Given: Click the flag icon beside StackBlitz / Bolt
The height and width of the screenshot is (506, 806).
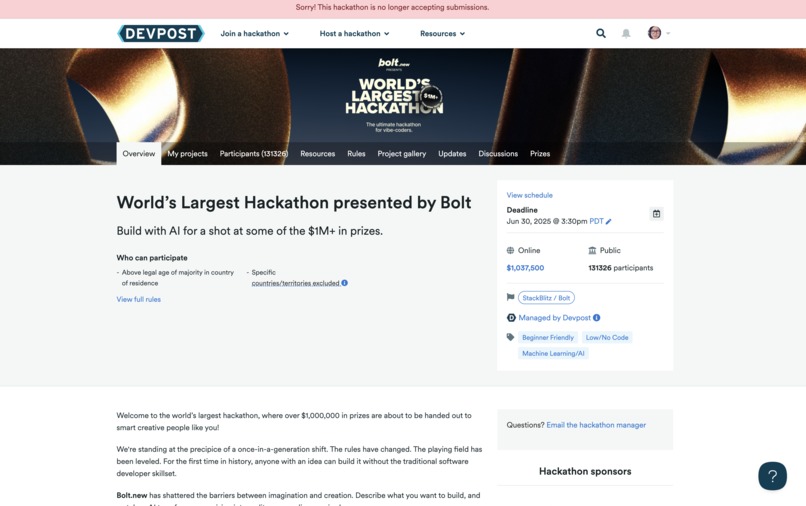Looking at the screenshot, I should point(510,297).
